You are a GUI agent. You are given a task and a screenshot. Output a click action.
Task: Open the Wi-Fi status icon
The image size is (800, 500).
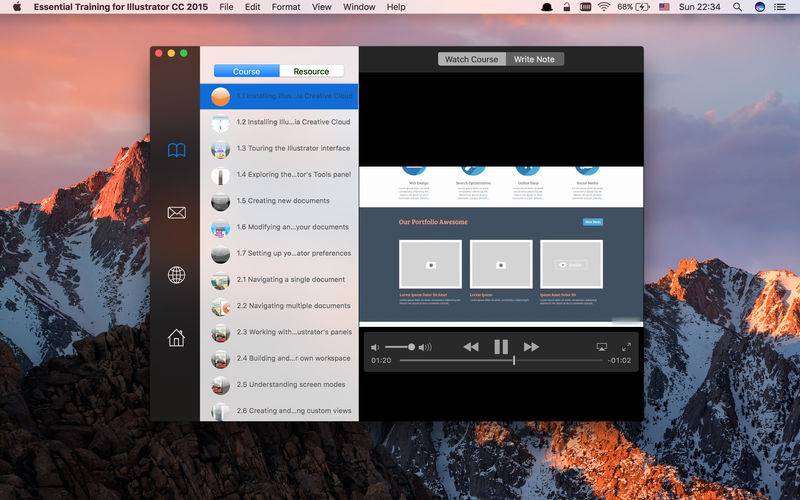[x=604, y=7]
